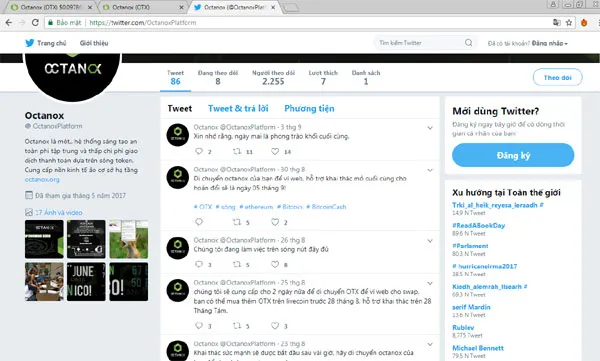Expand options for the 30 thg 8 tweet
The height and width of the screenshot is (361, 600).
[430, 170]
